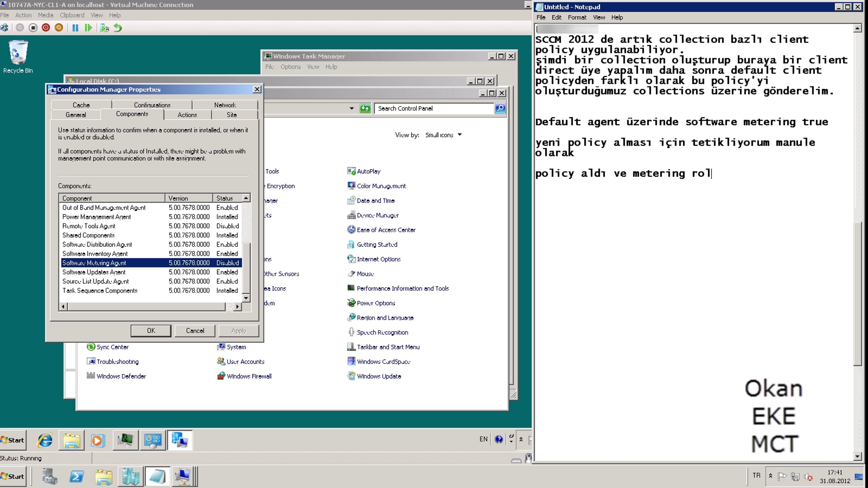
Task: Click components list horizontal scroll right arrow
Action: (x=237, y=307)
